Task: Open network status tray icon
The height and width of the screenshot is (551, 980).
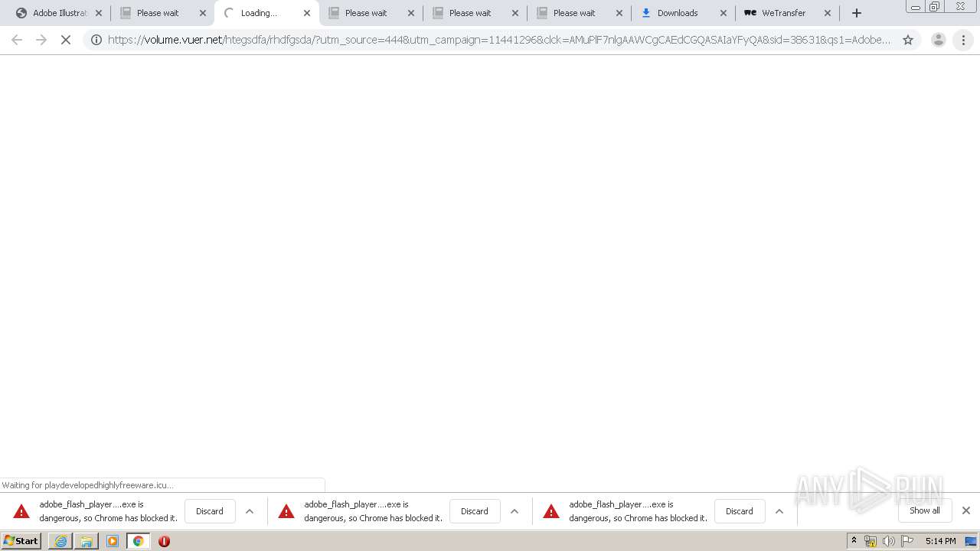Action: (x=871, y=541)
